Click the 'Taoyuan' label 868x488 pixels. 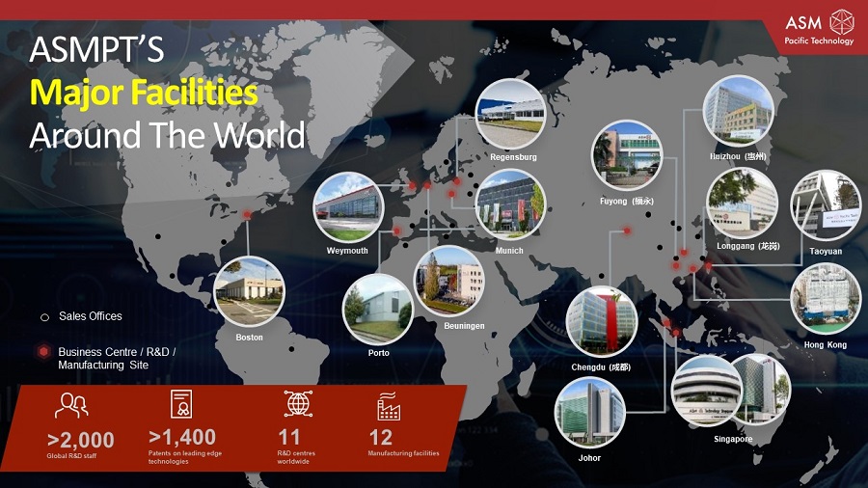point(826,251)
